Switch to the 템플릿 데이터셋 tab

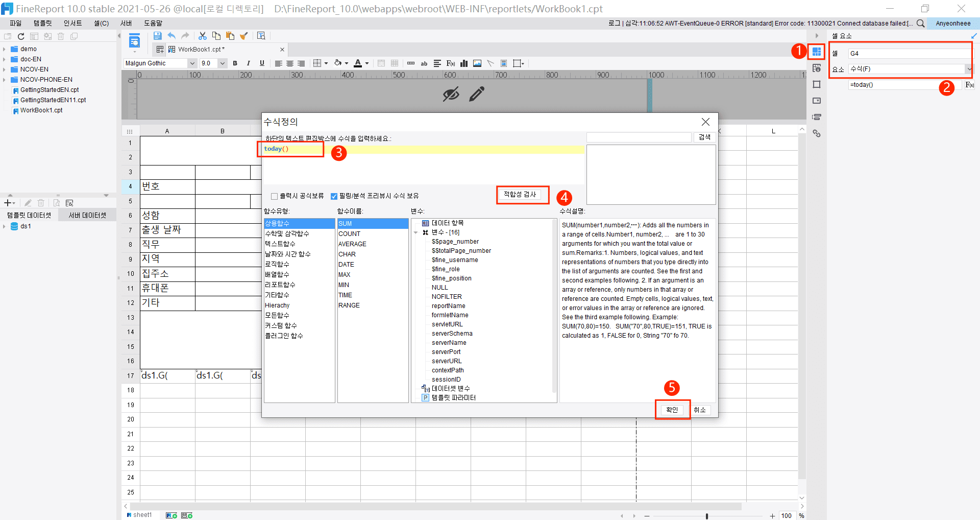pyautogui.click(x=29, y=215)
